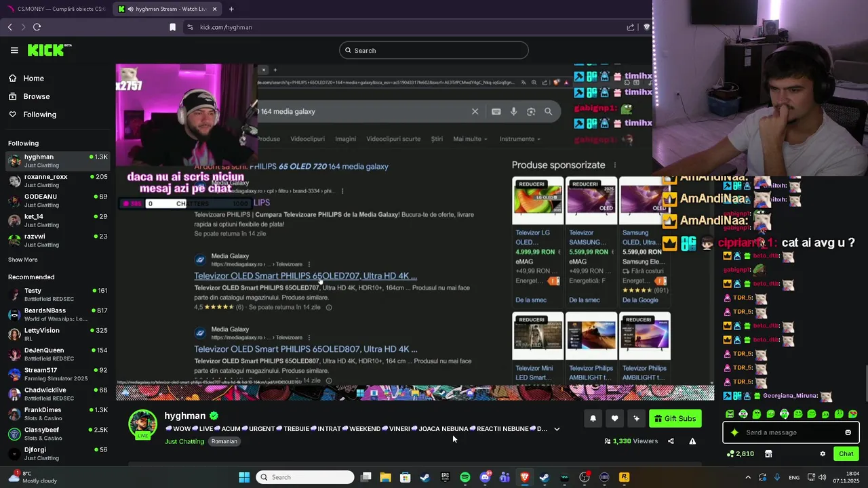Click the green Chat send button

[x=846, y=454]
